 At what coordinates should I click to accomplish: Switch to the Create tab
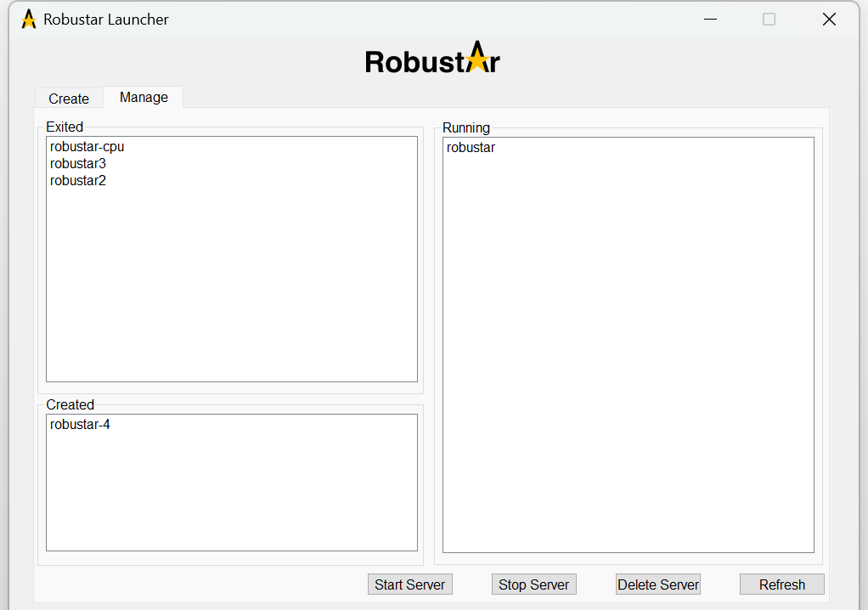(x=69, y=99)
